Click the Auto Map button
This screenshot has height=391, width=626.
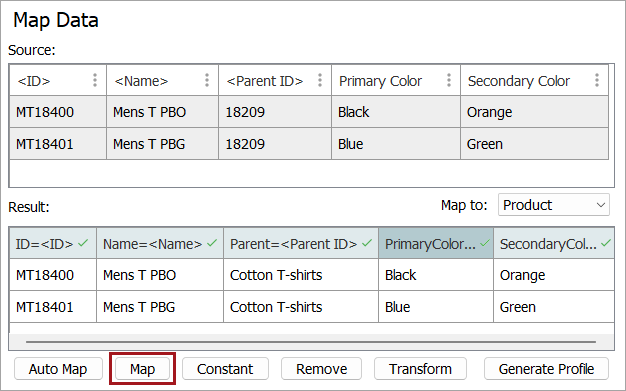point(58,369)
